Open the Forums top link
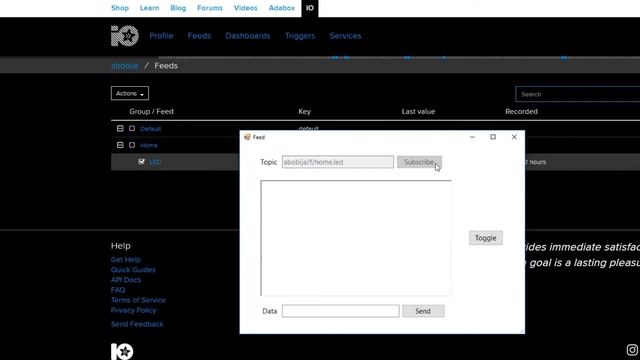Viewport: 640px width, 360px height. pyautogui.click(x=210, y=8)
